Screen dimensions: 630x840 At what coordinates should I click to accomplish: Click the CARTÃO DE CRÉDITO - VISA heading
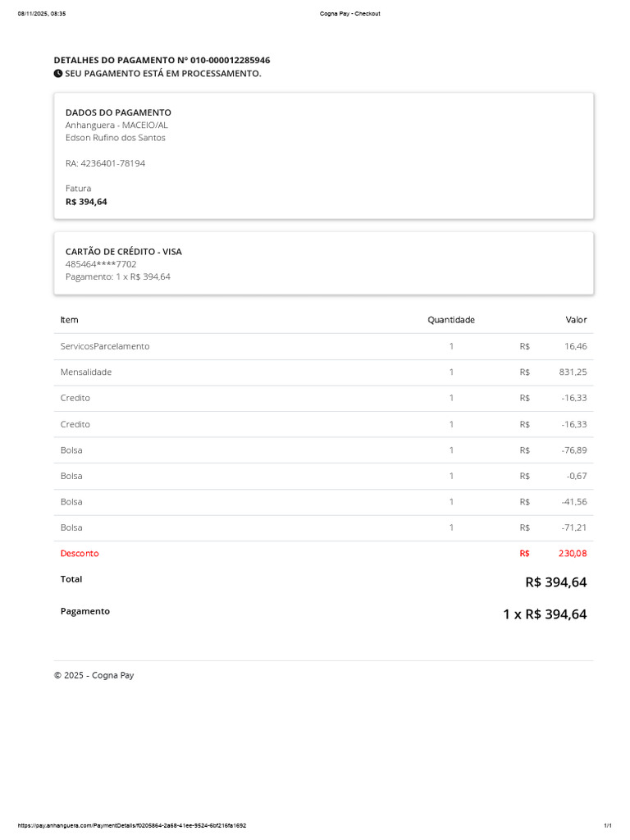pyautogui.click(x=124, y=251)
